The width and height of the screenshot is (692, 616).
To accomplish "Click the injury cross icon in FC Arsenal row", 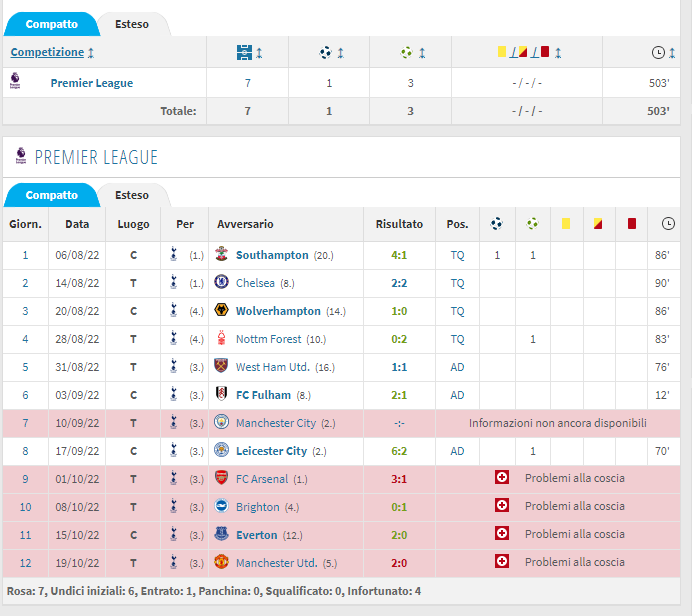I will click(502, 477).
